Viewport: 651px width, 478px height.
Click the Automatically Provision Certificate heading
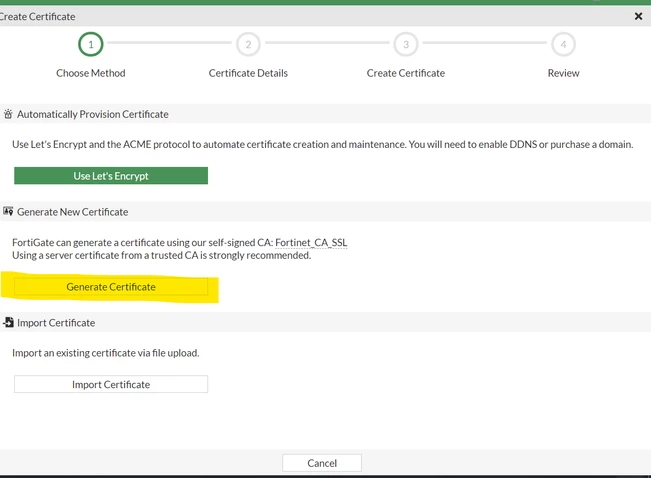(93, 114)
